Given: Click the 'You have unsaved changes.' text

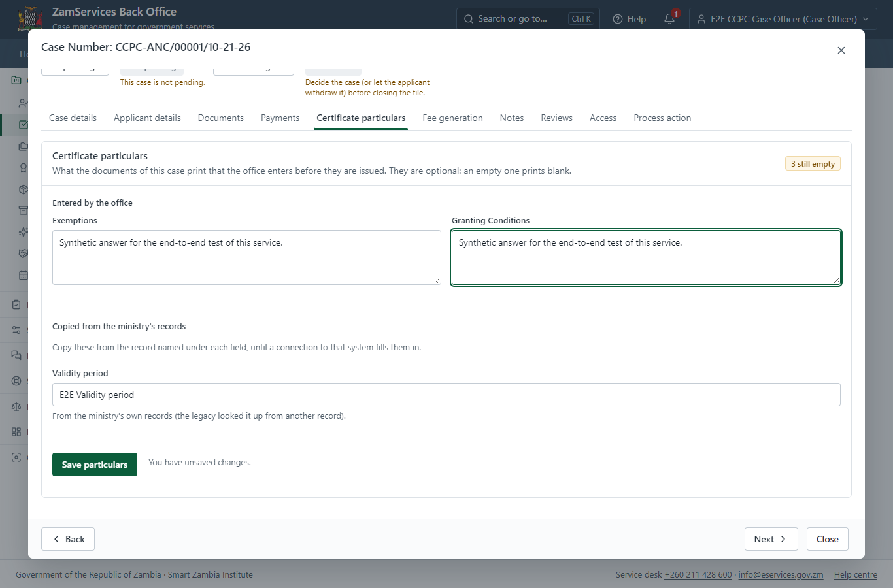Looking at the screenshot, I should click(199, 463).
